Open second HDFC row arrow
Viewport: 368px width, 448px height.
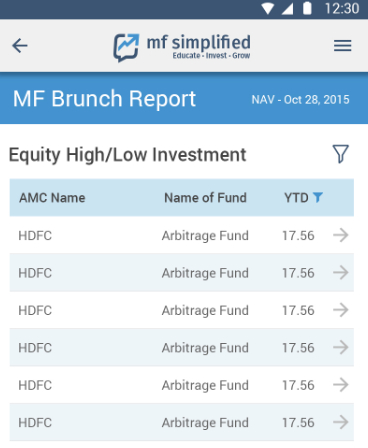tap(341, 273)
